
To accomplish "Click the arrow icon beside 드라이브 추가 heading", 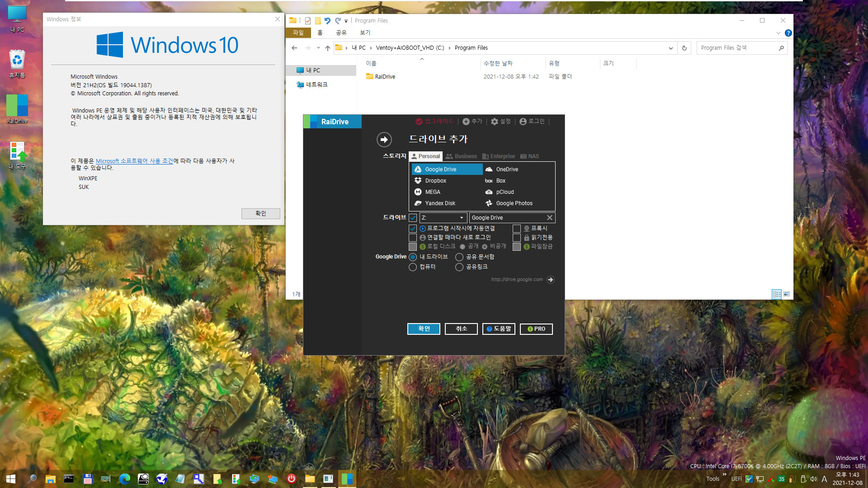I will pos(384,139).
